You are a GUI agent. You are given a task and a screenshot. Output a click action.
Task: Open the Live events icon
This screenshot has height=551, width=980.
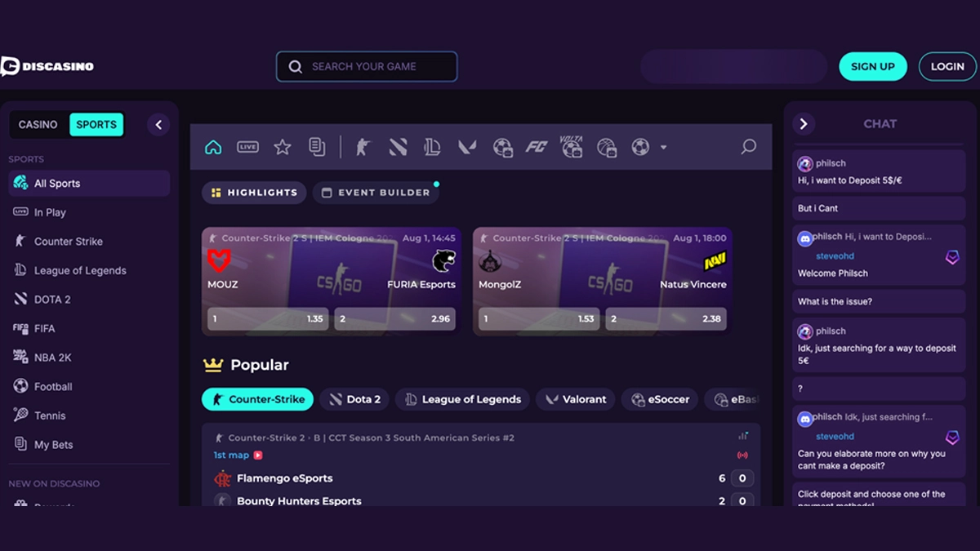pos(247,147)
